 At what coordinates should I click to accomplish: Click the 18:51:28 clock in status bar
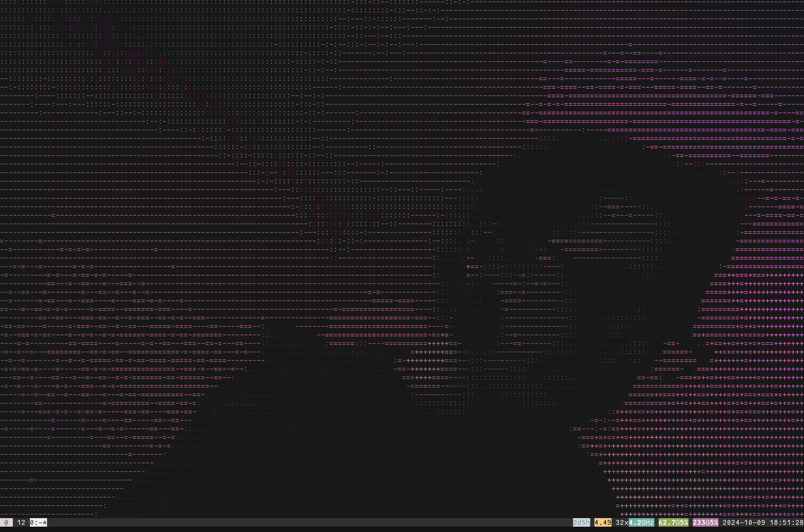coord(786,522)
